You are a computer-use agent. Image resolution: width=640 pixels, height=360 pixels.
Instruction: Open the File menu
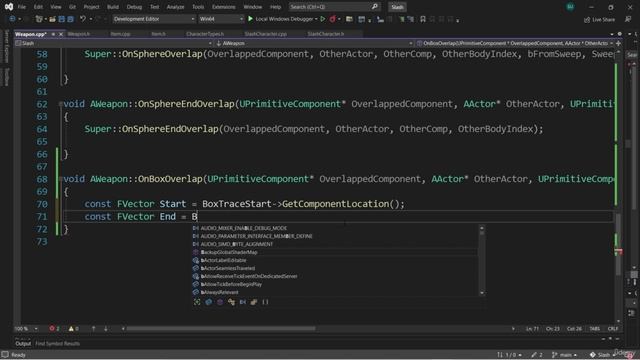click(22, 7)
